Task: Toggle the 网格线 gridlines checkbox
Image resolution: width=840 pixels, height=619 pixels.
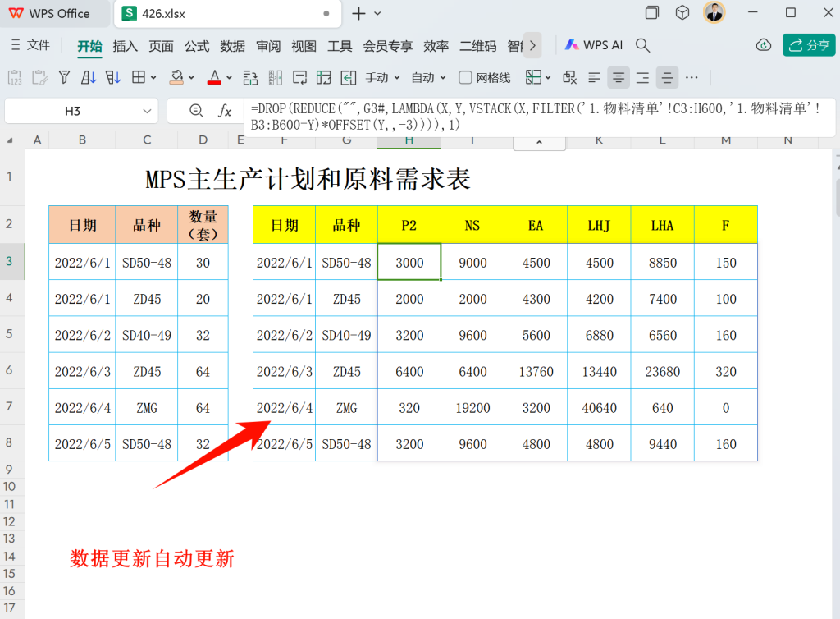Action: tap(466, 78)
